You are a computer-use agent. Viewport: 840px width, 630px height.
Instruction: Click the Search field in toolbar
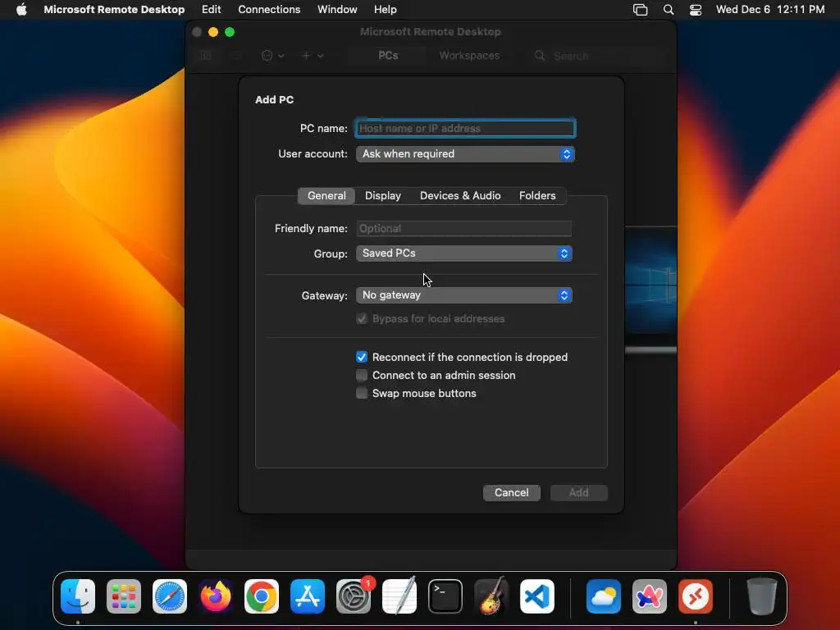[x=599, y=56]
